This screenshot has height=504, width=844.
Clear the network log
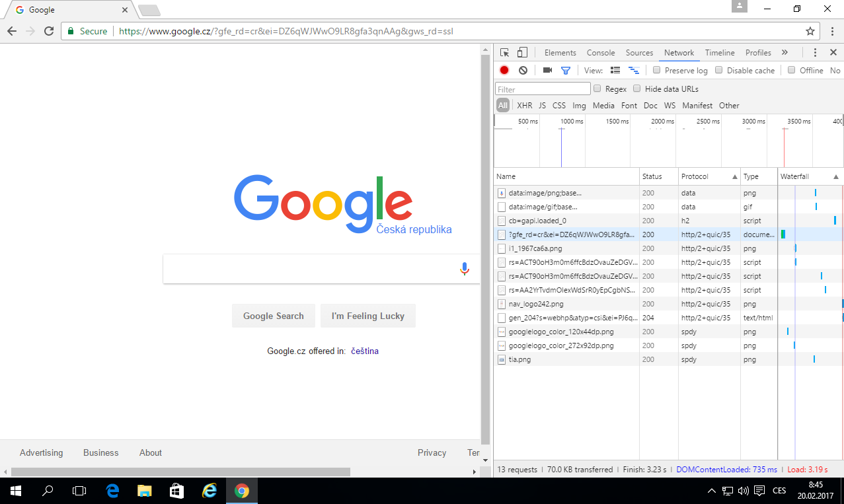[523, 70]
